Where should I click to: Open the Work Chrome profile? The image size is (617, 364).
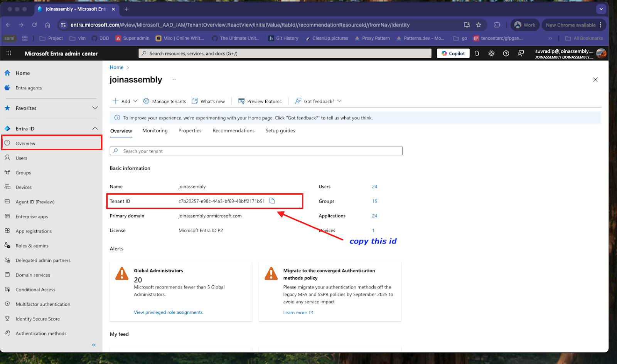click(x=524, y=25)
